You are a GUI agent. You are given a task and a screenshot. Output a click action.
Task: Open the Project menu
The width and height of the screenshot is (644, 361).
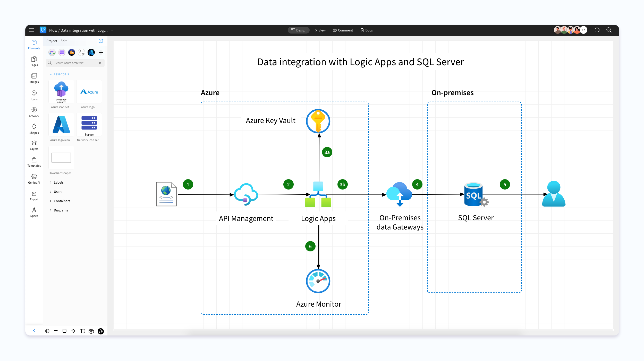pos(52,41)
